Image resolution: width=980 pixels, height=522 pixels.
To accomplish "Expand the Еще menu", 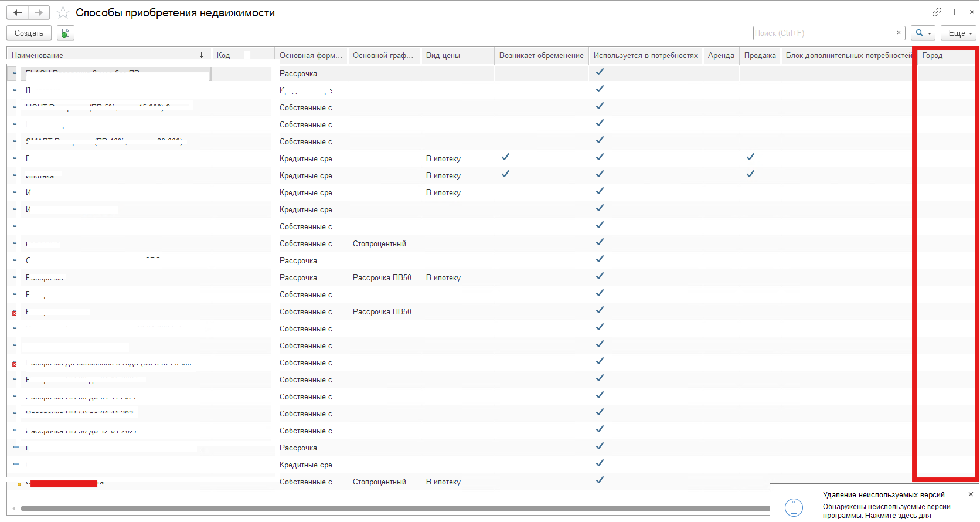I will (958, 33).
